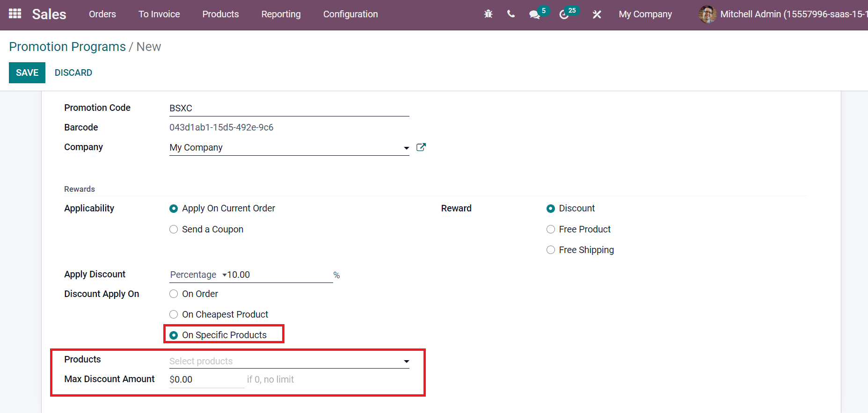
Task: Click the Applicability label
Action: pyautogui.click(x=89, y=208)
